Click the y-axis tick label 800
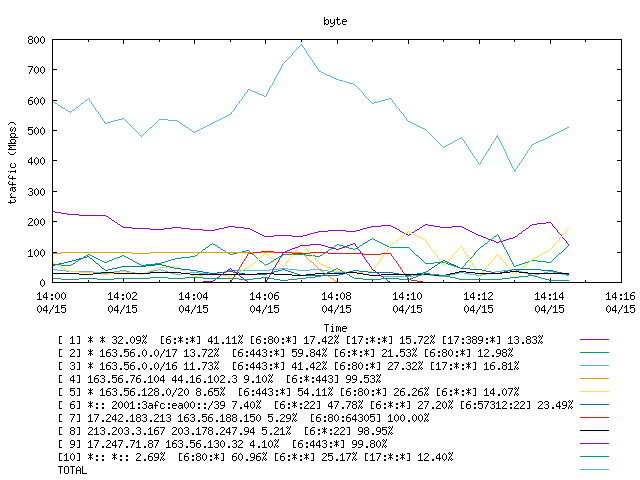Viewport: 640px width, 480px height. point(36,40)
